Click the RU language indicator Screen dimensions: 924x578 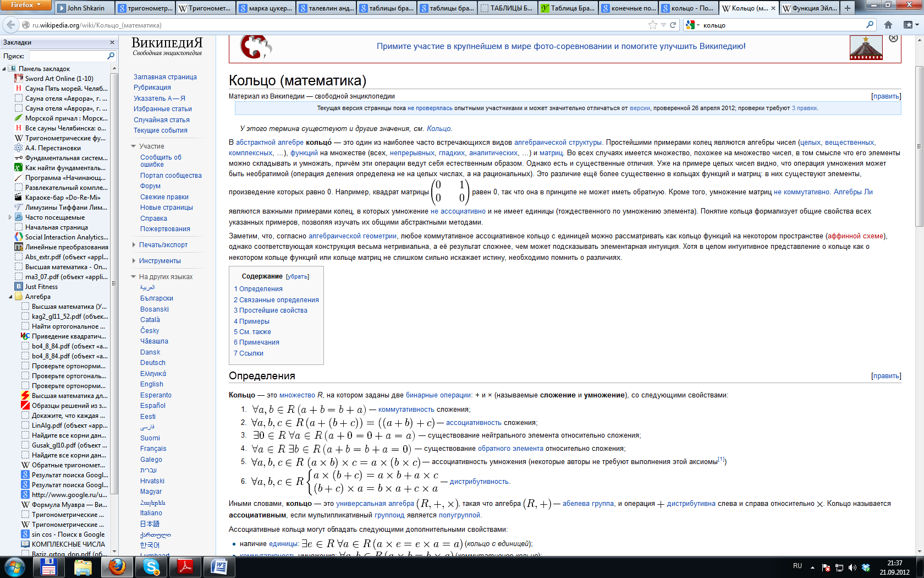[798, 566]
